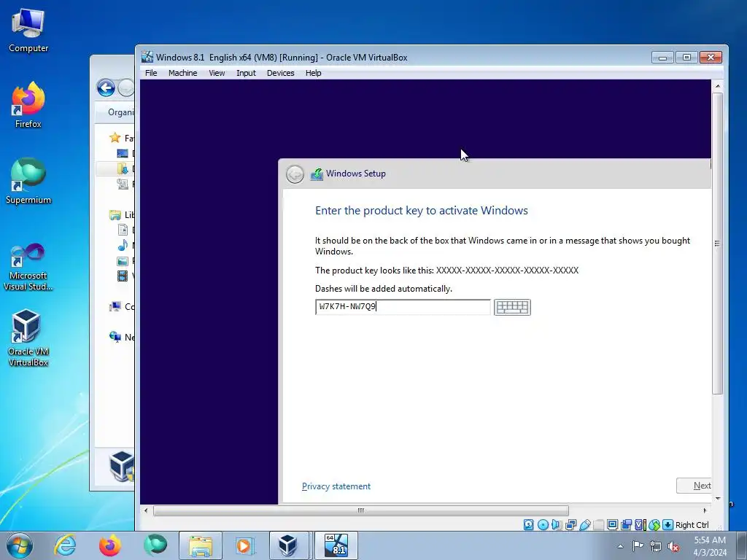Open the File menu in VirtualBox

point(151,73)
